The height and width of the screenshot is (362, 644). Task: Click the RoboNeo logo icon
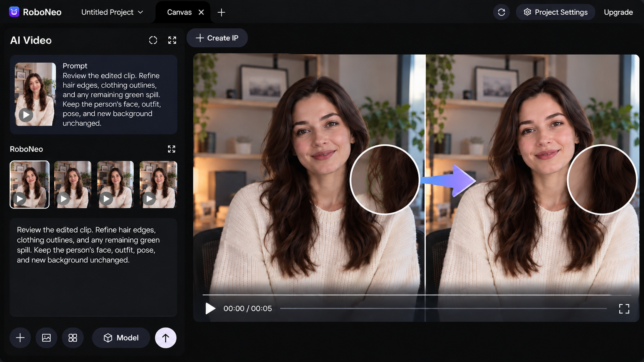14,12
